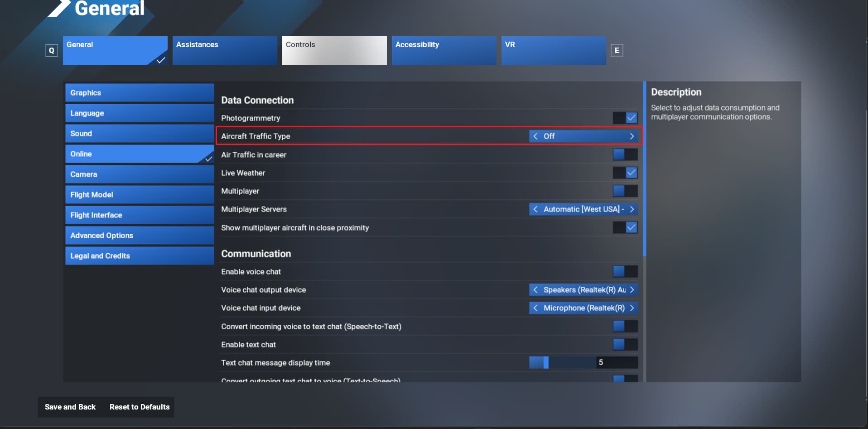This screenshot has height=429, width=868.
Task: Click the Q previous-tab key icon
Action: pos(52,50)
